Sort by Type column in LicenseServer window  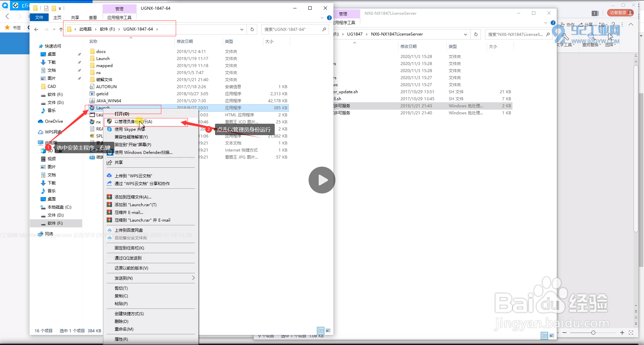coord(452,46)
